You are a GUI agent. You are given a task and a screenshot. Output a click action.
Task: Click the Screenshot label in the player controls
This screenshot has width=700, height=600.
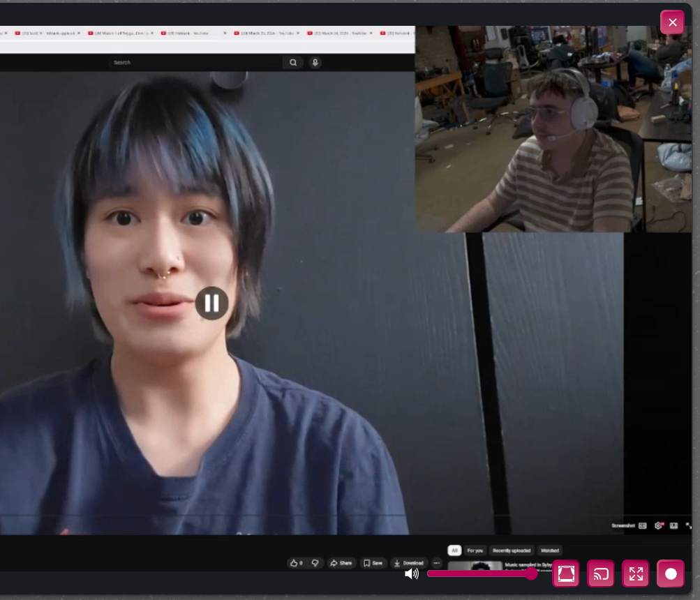623,525
